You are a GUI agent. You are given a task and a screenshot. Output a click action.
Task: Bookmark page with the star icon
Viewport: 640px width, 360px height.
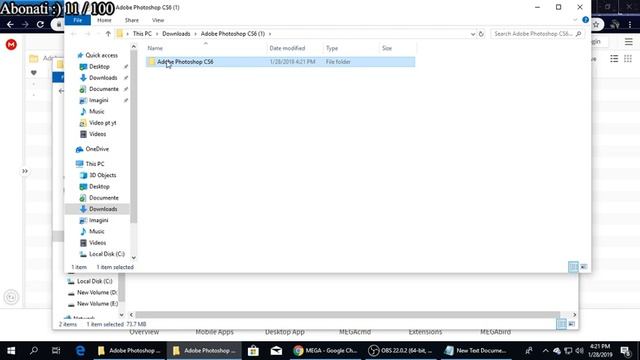(x=596, y=24)
